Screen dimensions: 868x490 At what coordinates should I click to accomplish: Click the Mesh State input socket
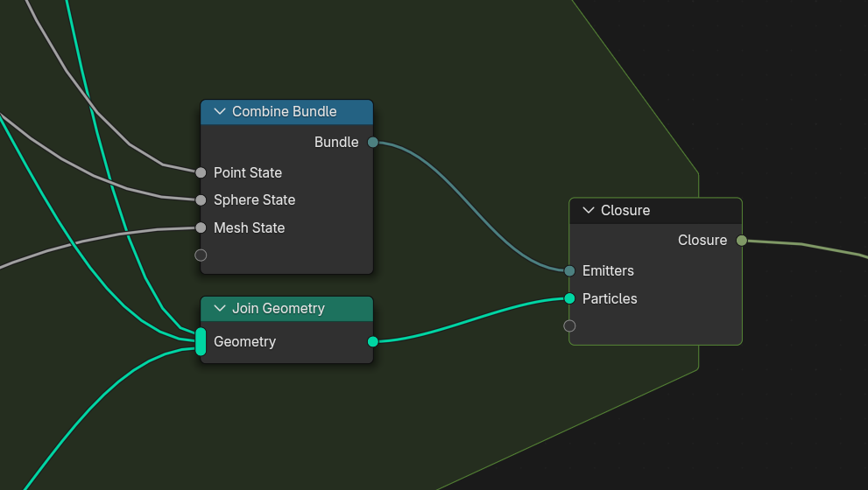[201, 227]
